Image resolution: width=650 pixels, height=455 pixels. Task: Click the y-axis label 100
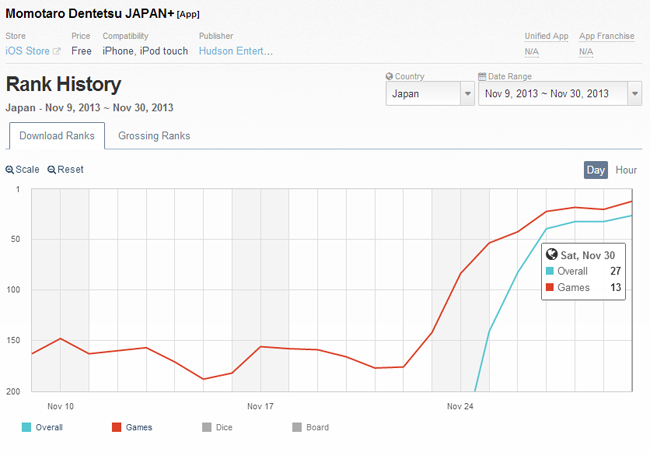[13, 290]
